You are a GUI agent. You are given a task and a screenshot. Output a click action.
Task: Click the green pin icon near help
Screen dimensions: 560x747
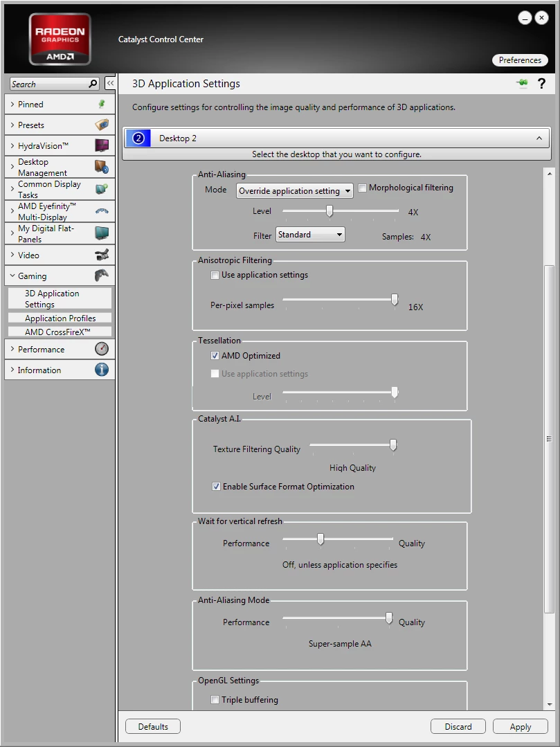tap(522, 83)
